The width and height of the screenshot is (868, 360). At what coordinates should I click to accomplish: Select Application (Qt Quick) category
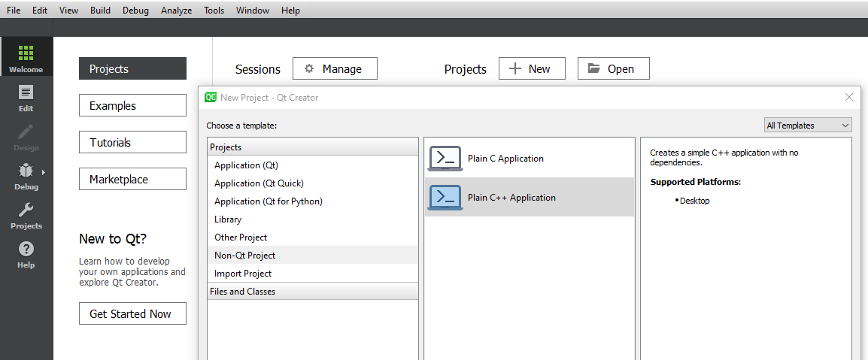coord(313,183)
